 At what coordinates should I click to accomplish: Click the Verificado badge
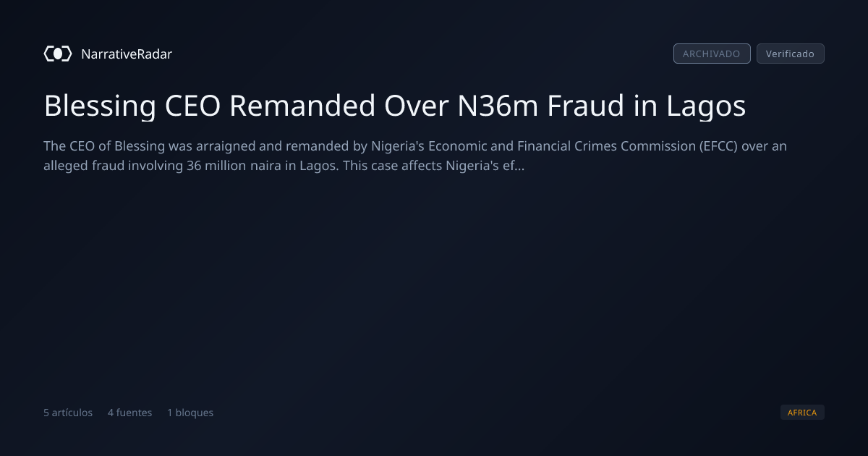[x=790, y=54]
